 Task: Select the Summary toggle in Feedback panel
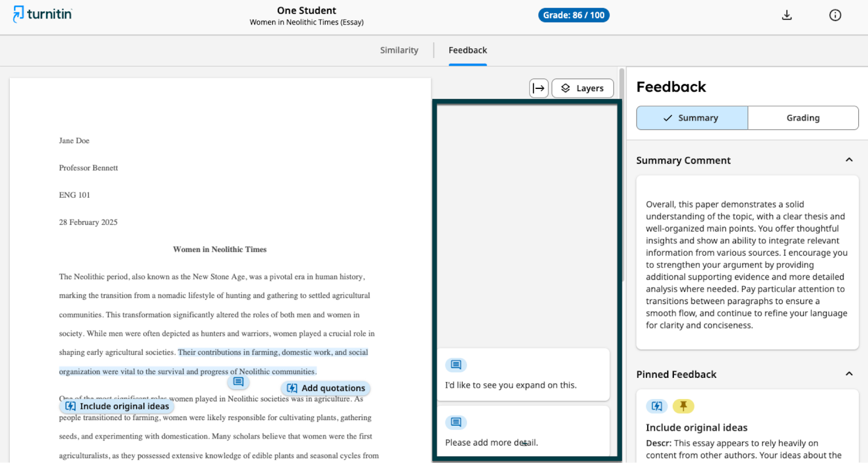[692, 118]
